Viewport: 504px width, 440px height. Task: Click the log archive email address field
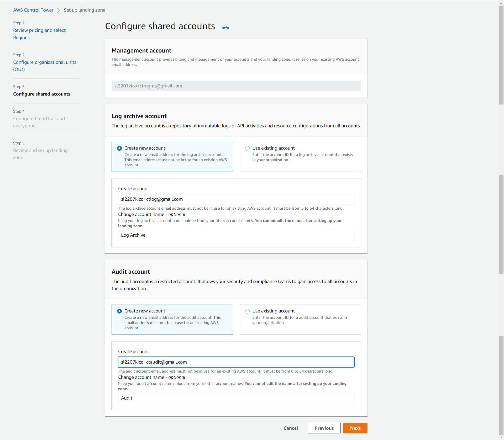click(x=236, y=199)
